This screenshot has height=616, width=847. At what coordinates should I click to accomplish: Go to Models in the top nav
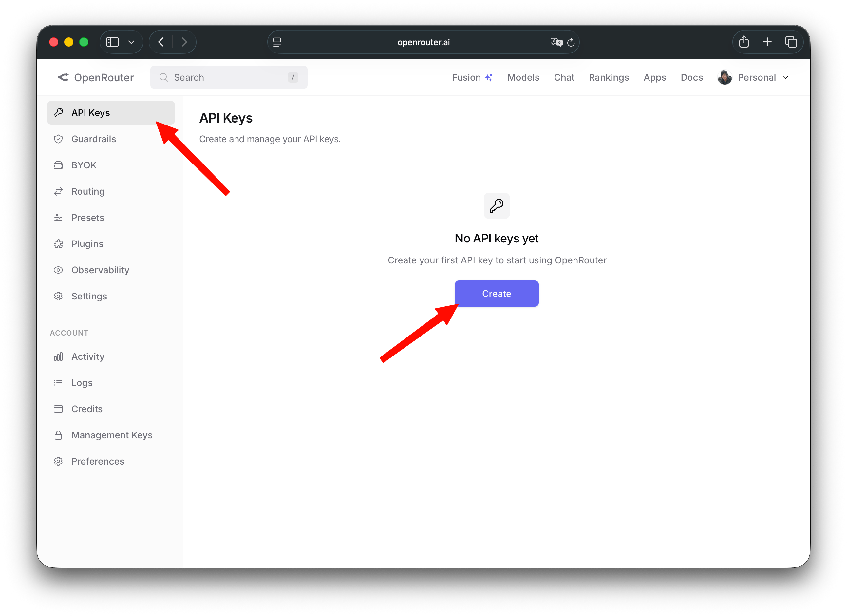coord(523,77)
